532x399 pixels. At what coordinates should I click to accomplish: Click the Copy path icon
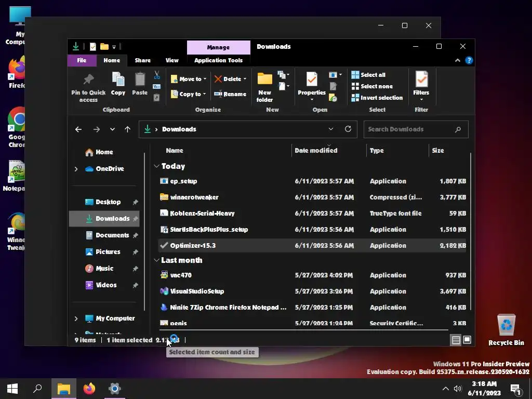[x=157, y=87]
